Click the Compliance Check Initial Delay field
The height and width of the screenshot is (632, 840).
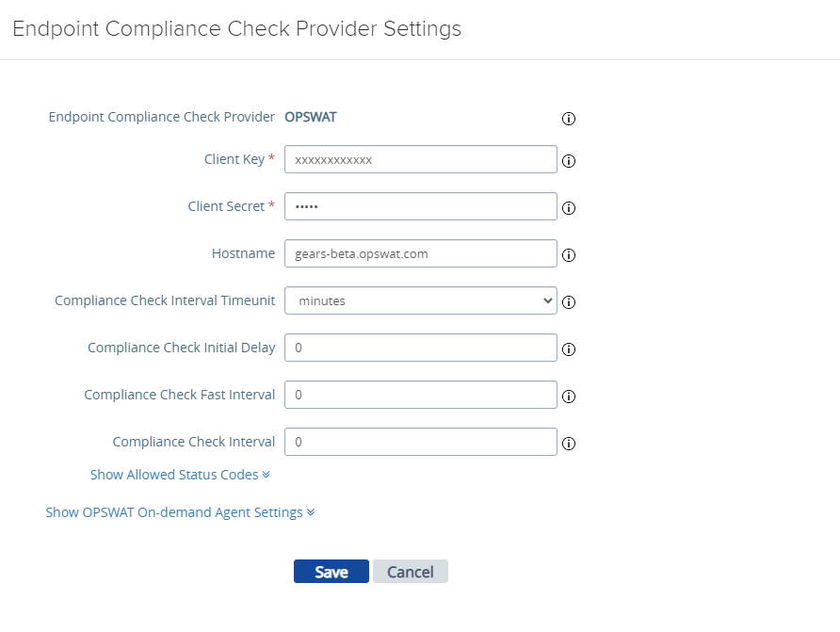click(x=421, y=348)
